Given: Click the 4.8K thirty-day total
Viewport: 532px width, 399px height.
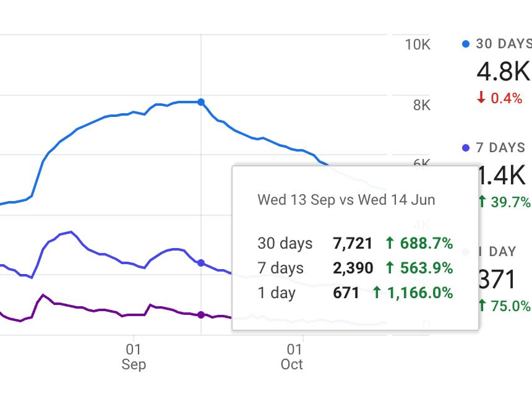Looking at the screenshot, I should (x=503, y=72).
